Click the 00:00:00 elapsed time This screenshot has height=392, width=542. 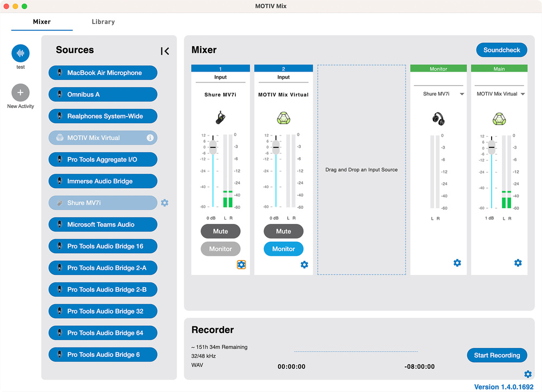pyautogui.click(x=292, y=367)
